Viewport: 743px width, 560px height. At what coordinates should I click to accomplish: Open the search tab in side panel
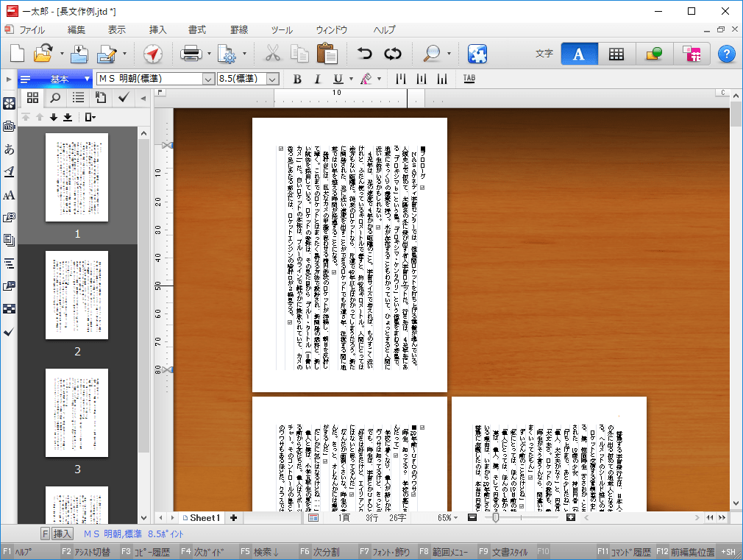tap(55, 97)
